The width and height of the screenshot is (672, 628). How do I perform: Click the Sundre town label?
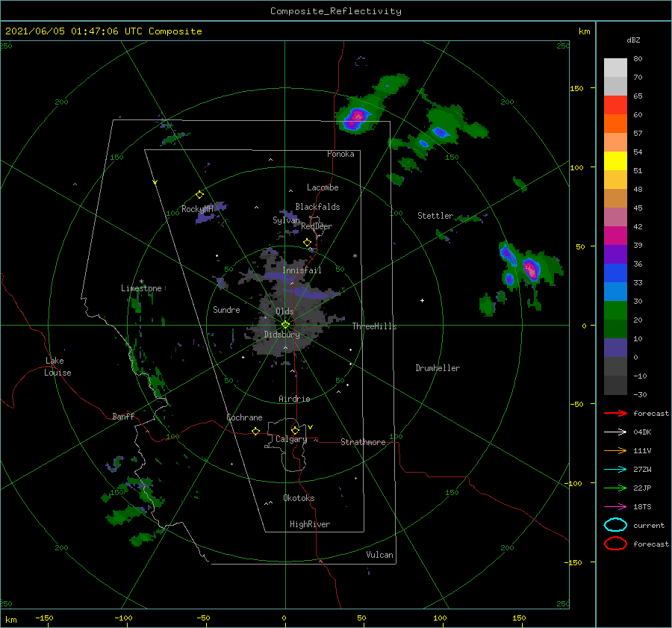coord(226,309)
